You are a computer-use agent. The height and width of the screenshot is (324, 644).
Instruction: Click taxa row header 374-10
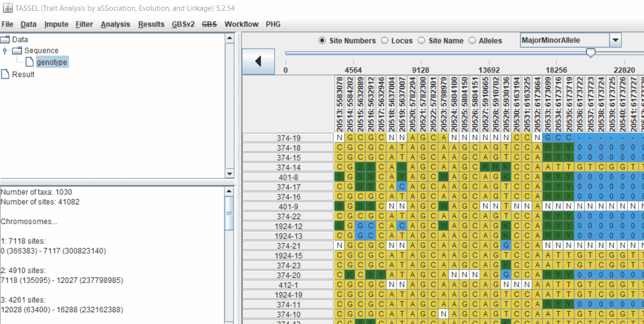pyautogui.click(x=288, y=314)
